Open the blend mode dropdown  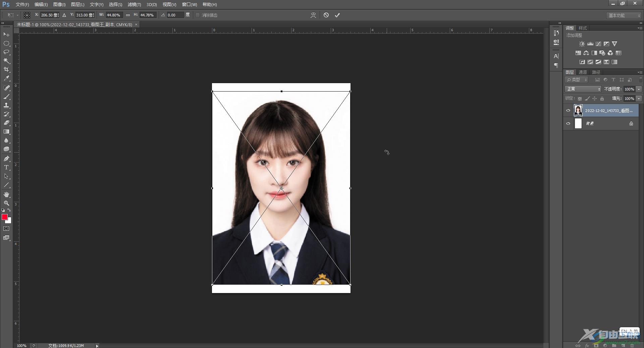[583, 89]
